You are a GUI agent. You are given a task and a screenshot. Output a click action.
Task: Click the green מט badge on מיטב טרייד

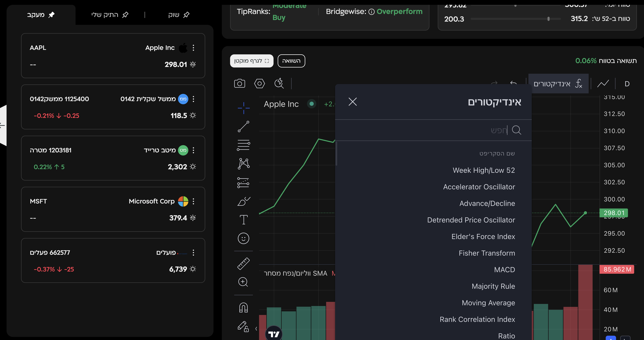click(x=183, y=150)
